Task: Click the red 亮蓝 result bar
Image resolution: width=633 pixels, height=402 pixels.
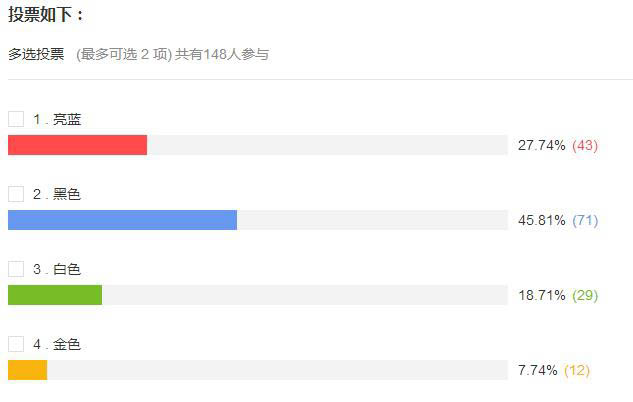Action: [x=77, y=145]
